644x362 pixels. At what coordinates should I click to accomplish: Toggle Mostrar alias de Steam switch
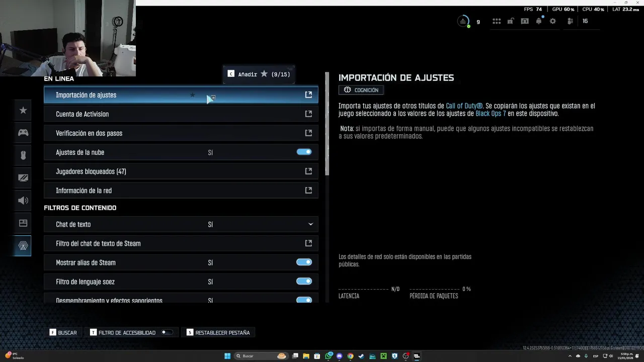(x=304, y=262)
